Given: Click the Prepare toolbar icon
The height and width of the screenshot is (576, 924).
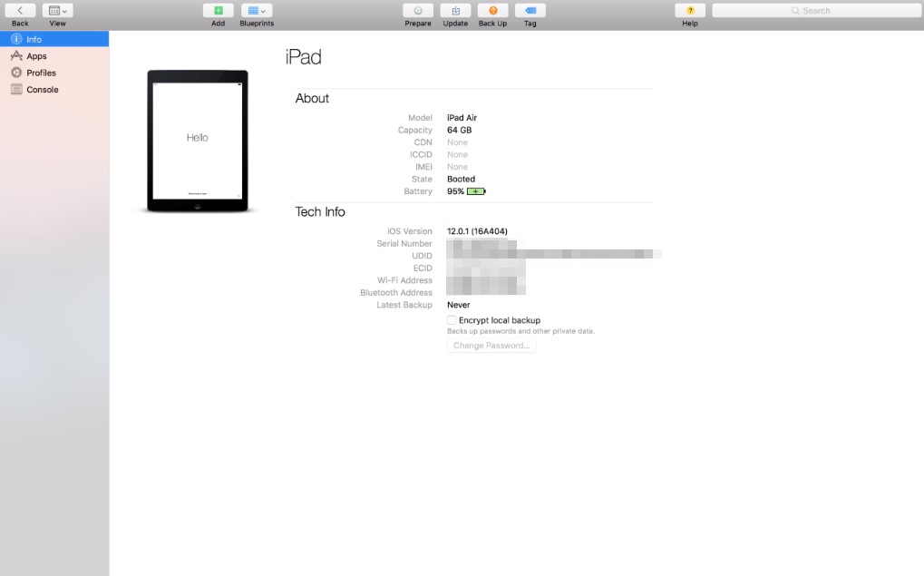Looking at the screenshot, I should coord(418,10).
